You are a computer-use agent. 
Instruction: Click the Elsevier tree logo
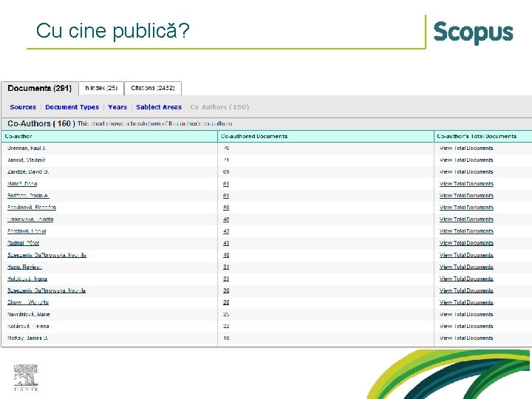26,378
